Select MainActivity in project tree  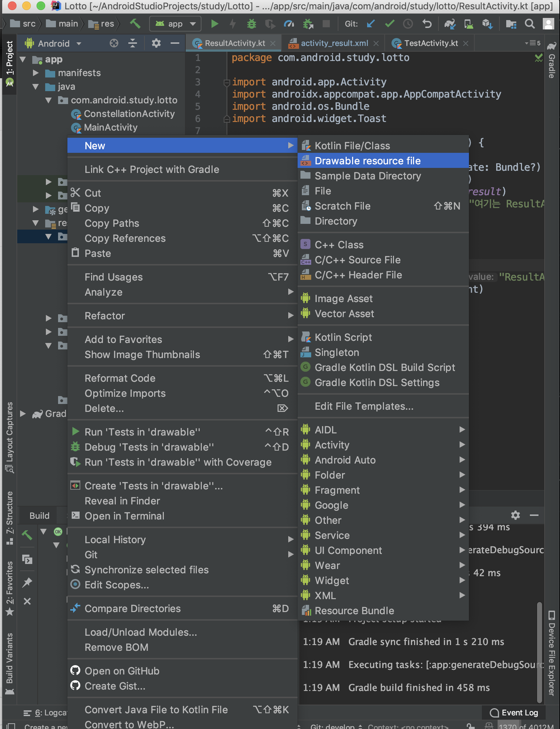(x=110, y=127)
